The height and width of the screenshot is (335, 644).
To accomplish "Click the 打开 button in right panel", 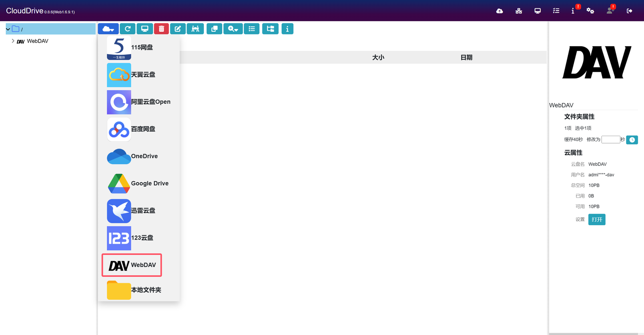I will pos(597,219).
